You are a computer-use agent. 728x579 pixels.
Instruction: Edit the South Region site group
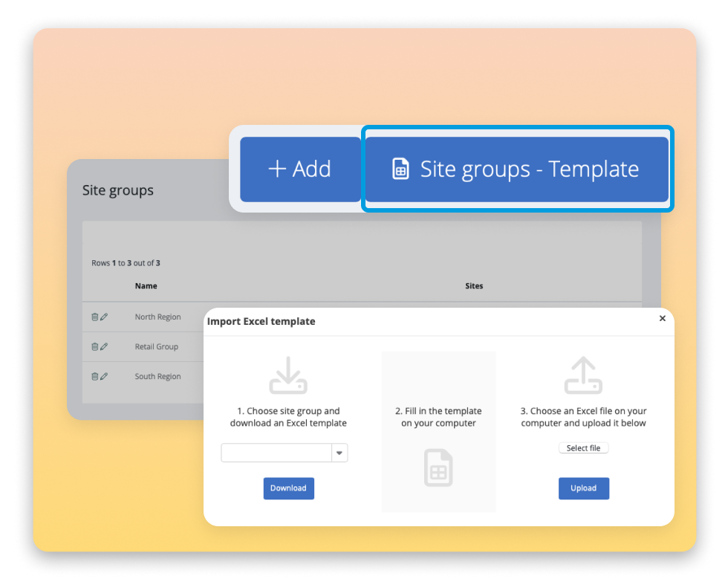tap(104, 376)
